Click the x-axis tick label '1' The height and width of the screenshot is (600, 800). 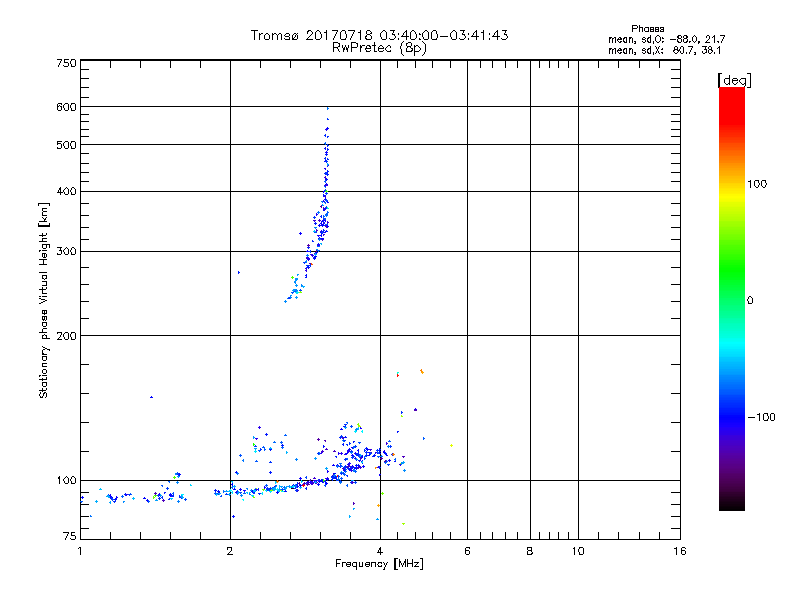[80, 551]
